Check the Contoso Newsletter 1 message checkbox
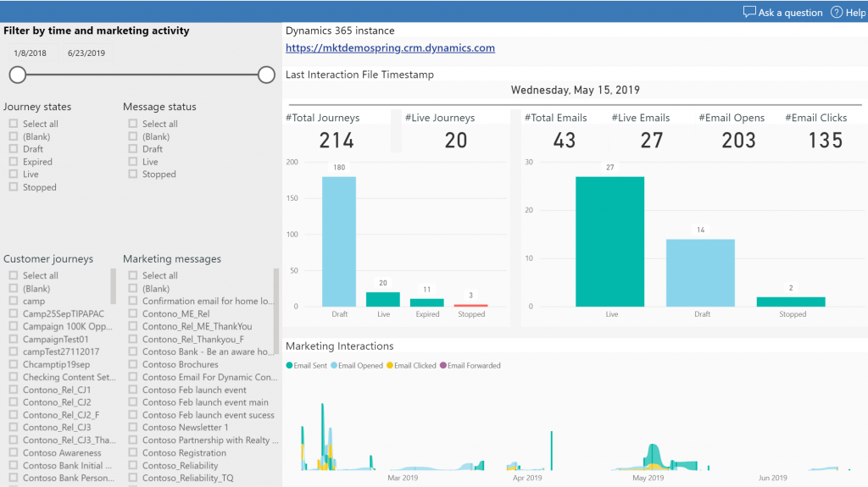868x487 pixels. [133, 427]
